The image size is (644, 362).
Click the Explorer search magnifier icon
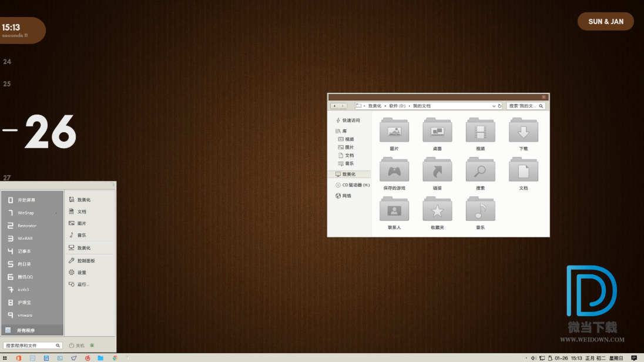541,106
